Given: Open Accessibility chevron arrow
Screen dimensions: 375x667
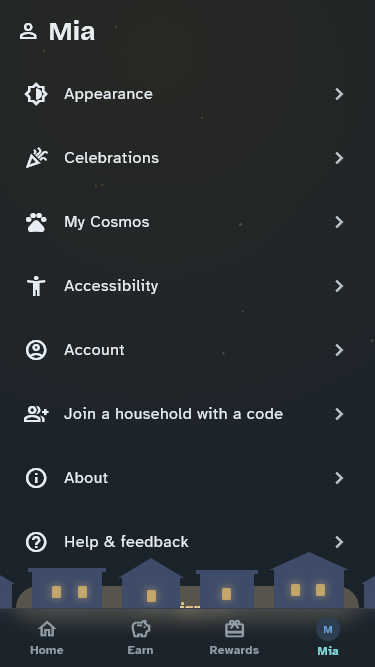Looking at the screenshot, I should pos(339,286).
